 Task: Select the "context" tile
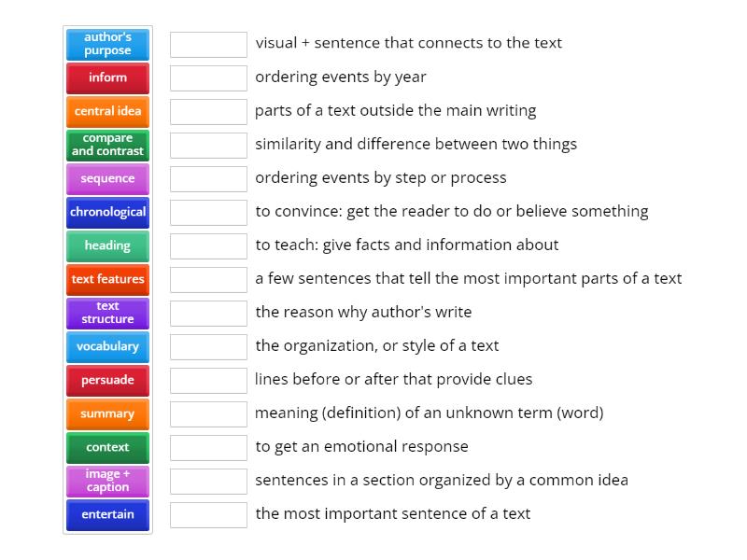107,447
